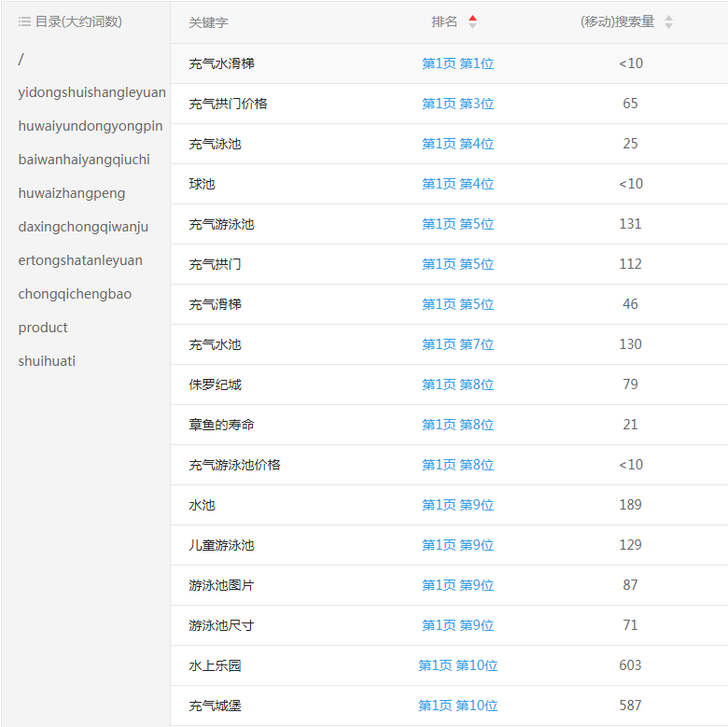Click the 关键字 column header

[208, 22]
